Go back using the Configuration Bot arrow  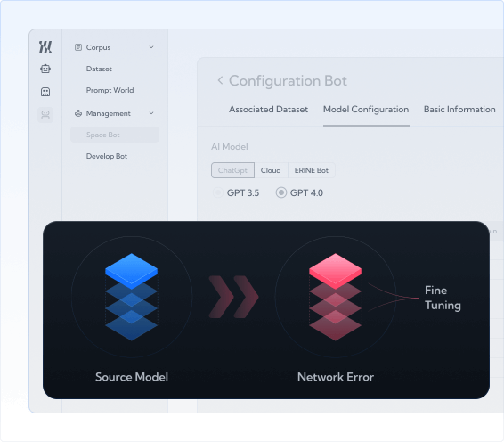click(x=220, y=80)
